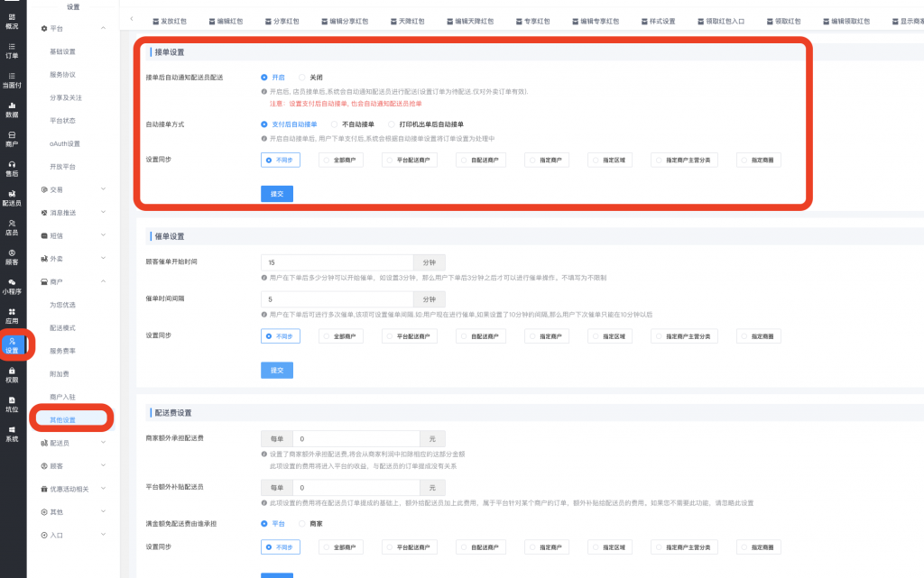Go to 配送员 in the dark sidebar
This screenshot has height=578, width=924.
pyautogui.click(x=12, y=198)
